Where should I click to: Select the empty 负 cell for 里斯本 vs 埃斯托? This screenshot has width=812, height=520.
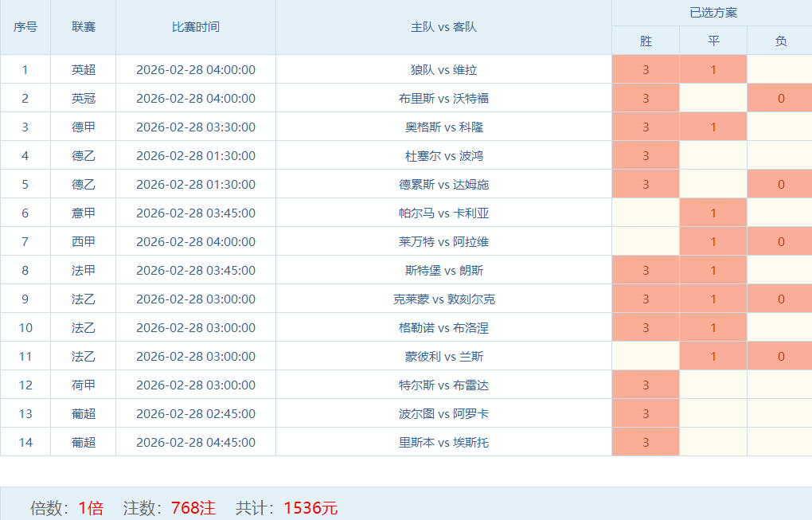click(x=780, y=442)
